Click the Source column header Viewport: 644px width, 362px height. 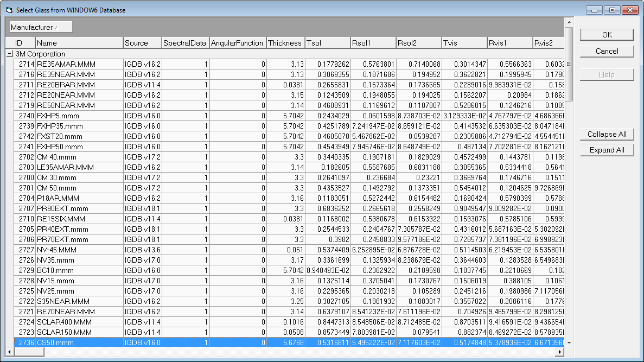pyautogui.click(x=142, y=42)
